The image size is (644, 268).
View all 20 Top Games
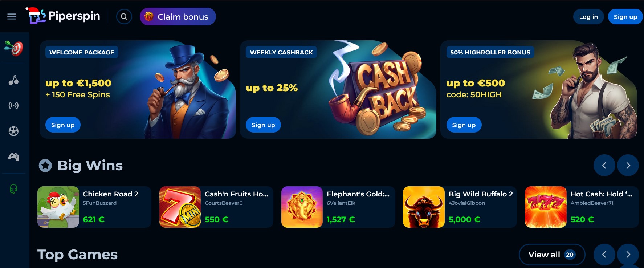[x=552, y=255]
